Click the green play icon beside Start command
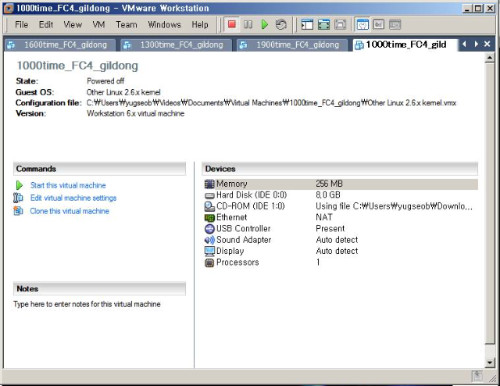 point(19,185)
